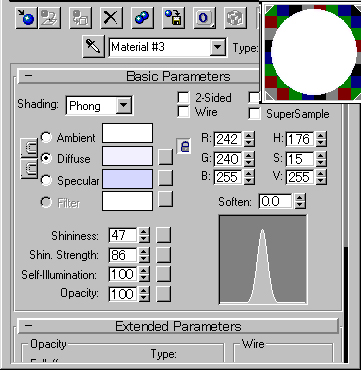The width and height of the screenshot is (361, 370).
Task: Select the Ambient radio button
Action: (x=46, y=137)
